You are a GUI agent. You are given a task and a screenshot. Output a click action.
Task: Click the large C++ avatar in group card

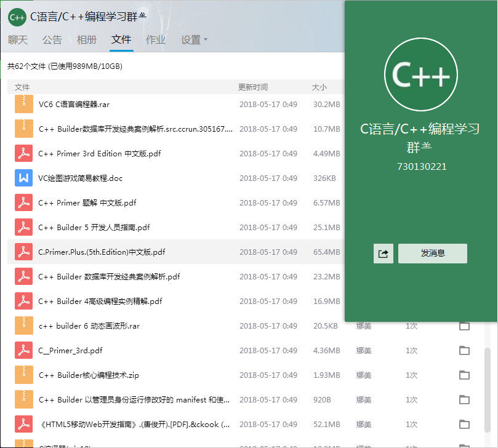point(421,74)
